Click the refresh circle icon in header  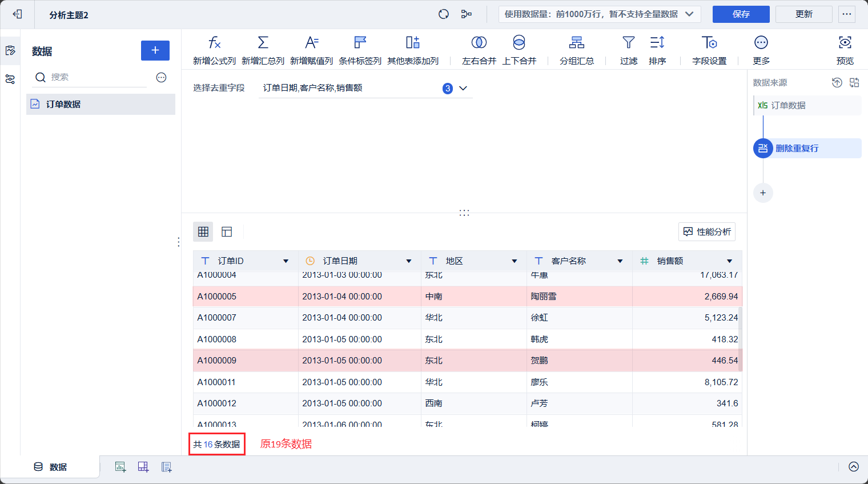pyautogui.click(x=444, y=14)
